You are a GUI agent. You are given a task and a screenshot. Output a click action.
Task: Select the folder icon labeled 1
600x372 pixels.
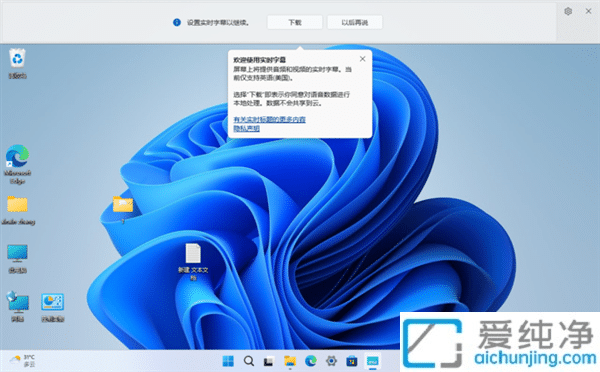tap(123, 209)
